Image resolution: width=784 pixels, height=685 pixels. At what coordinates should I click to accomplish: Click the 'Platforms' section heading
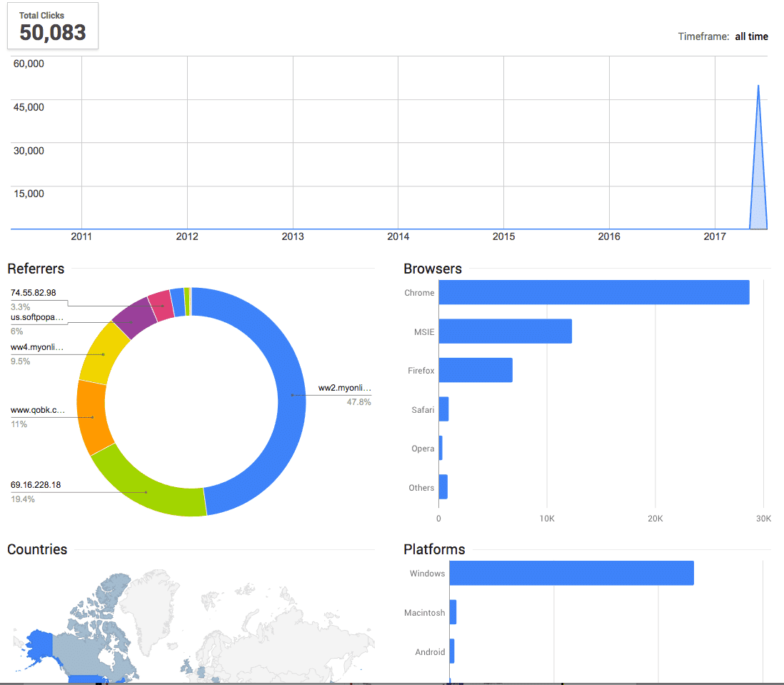click(434, 549)
